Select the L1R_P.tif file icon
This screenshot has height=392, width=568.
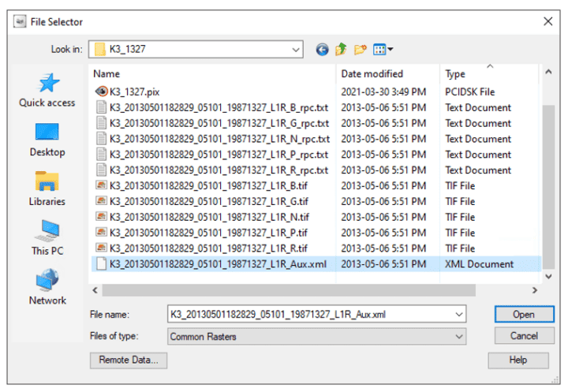[x=102, y=232]
